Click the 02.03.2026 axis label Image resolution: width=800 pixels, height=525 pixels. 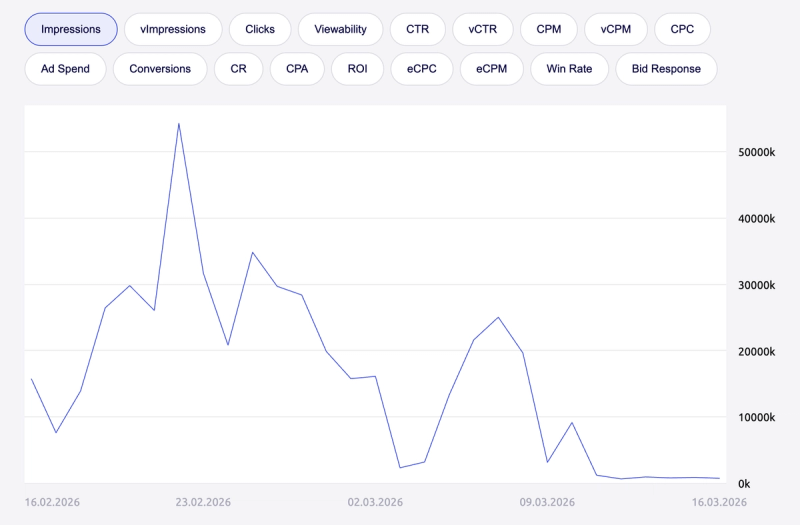click(x=375, y=502)
